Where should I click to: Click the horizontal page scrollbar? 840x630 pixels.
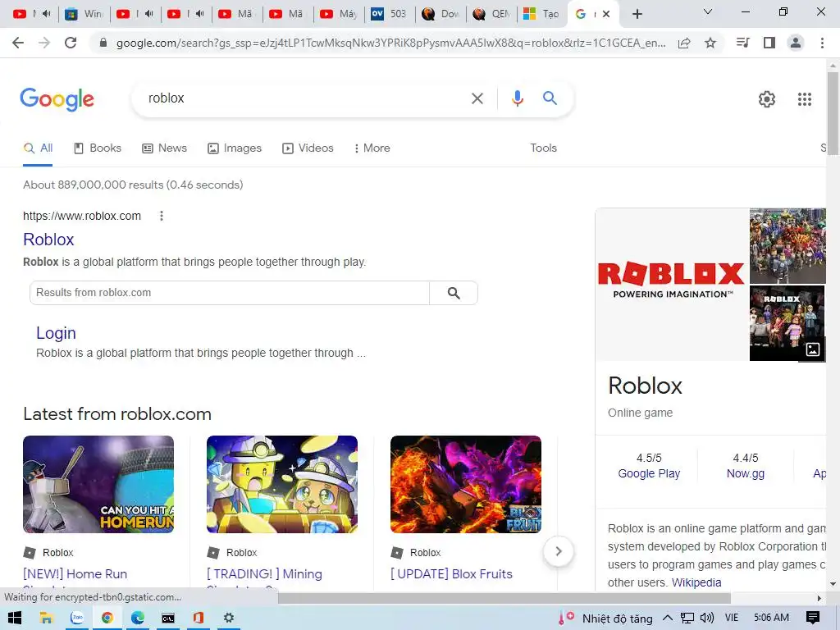click(x=504, y=598)
